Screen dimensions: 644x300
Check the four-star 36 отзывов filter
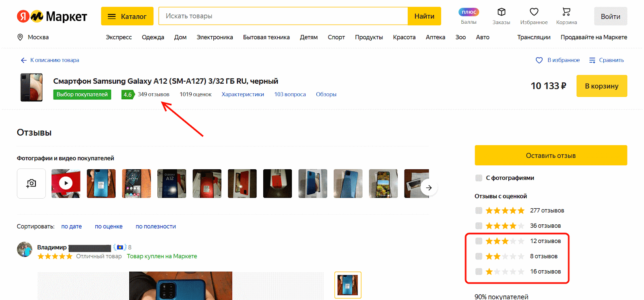[479, 226]
